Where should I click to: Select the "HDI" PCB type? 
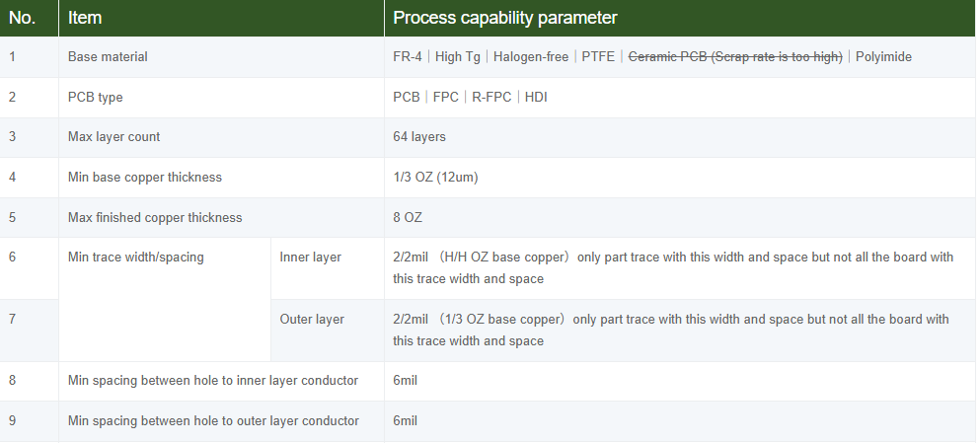536,98
